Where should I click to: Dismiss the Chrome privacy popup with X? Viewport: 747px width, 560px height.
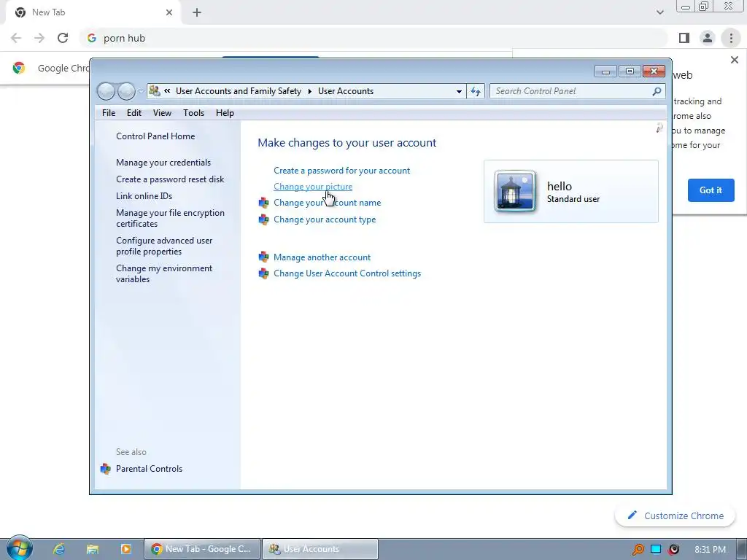pyautogui.click(x=734, y=60)
